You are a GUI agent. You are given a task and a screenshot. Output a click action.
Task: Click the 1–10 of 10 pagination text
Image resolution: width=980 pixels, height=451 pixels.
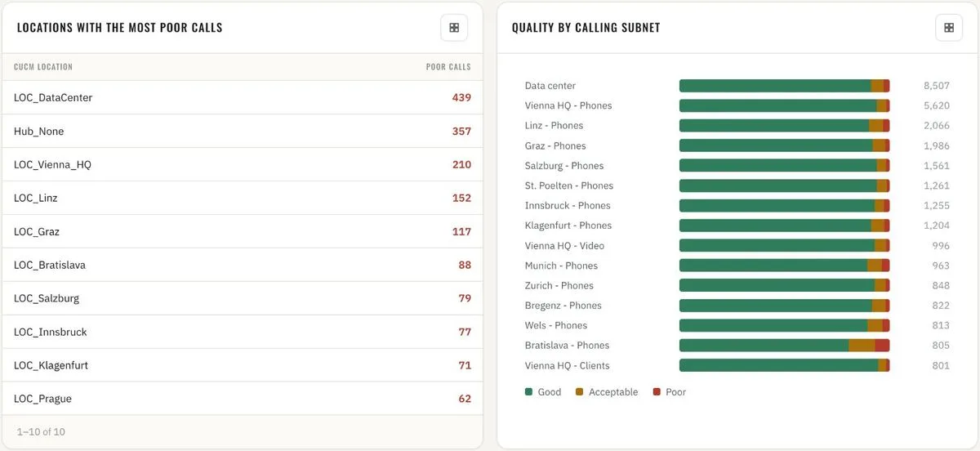(41, 431)
